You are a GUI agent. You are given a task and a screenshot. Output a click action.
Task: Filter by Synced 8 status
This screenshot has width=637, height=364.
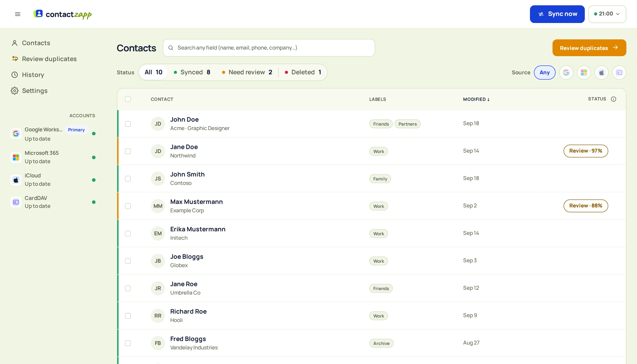(x=192, y=72)
